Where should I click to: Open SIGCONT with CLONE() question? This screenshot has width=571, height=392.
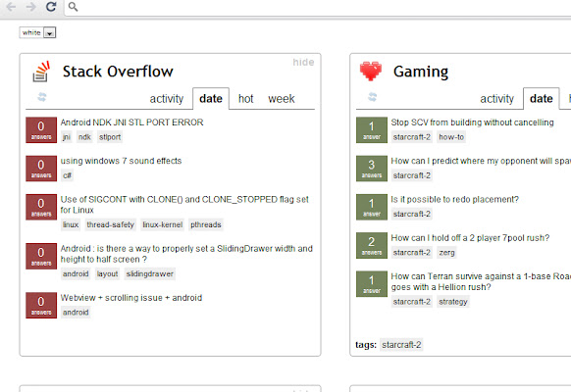pos(184,205)
